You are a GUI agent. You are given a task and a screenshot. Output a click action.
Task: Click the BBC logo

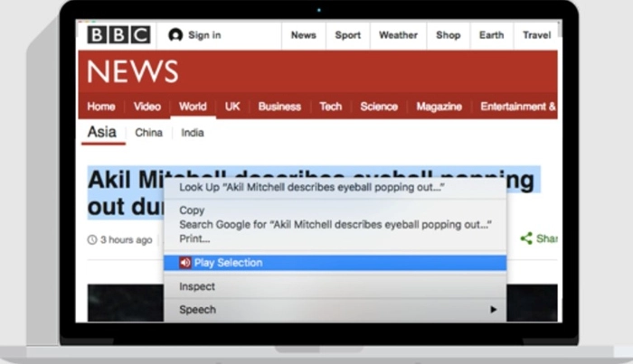tap(118, 35)
